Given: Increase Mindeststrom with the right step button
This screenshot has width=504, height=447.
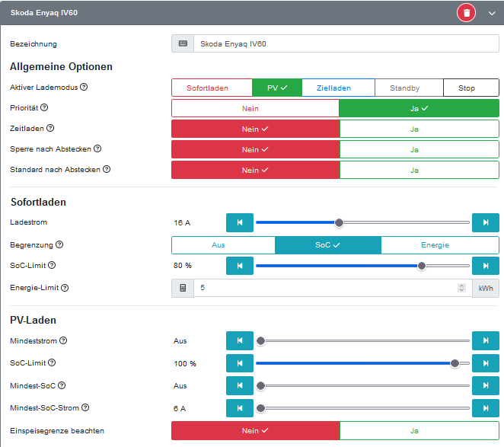Looking at the screenshot, I should [x=485, y=341].
